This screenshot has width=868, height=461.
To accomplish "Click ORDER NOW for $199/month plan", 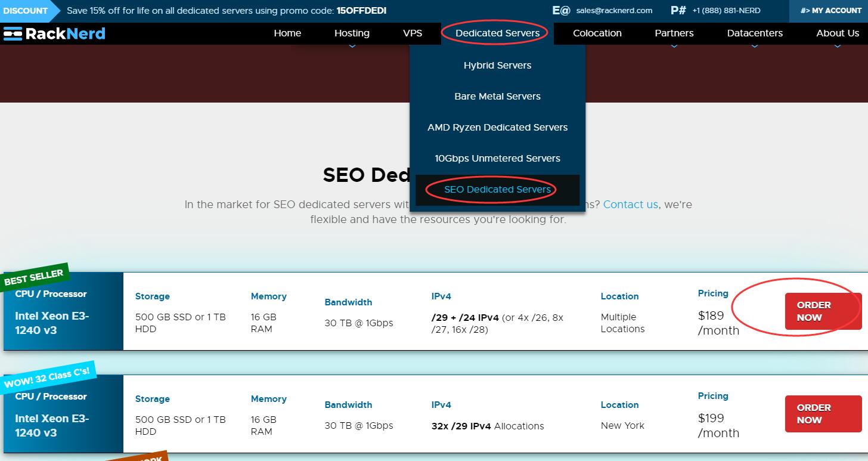I will click(823, 414).
